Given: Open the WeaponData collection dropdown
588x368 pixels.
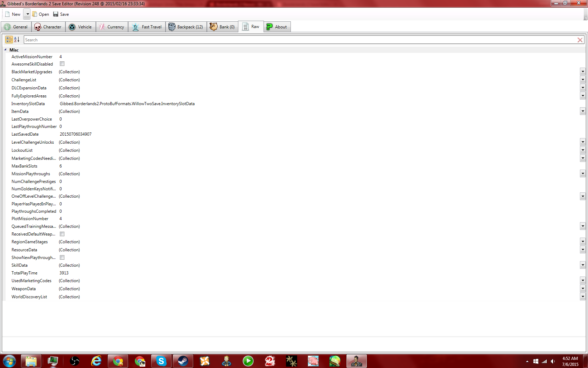Looking at the screenshot, I should coord(582,289).
